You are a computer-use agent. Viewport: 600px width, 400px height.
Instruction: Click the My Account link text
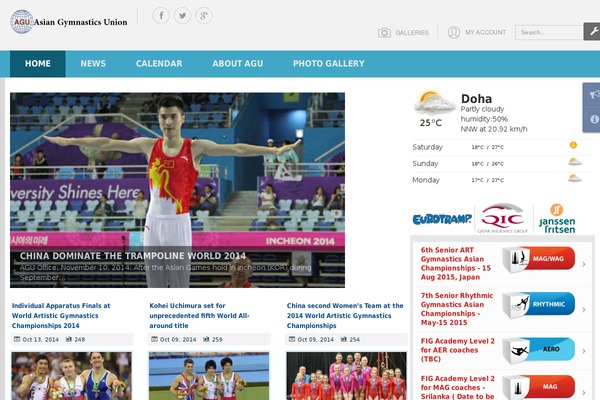(x=486, y=33)
